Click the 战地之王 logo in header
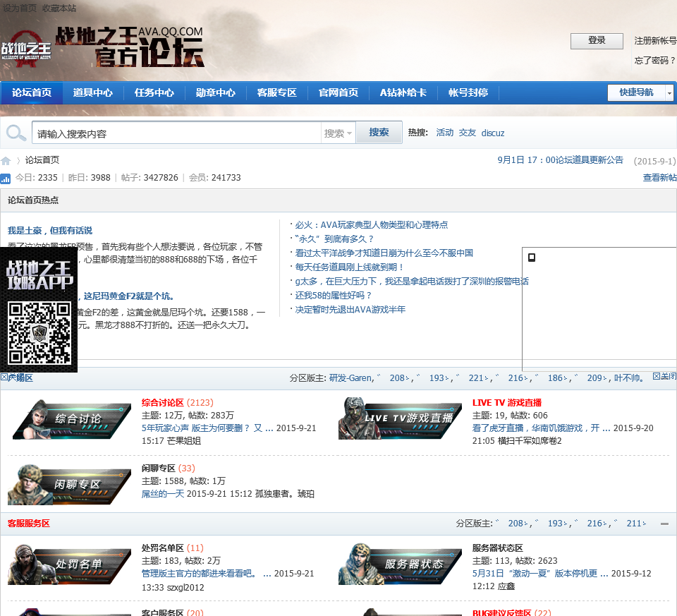Image resolution: width=677 pixels, height=616 pixels. [26, 49]
